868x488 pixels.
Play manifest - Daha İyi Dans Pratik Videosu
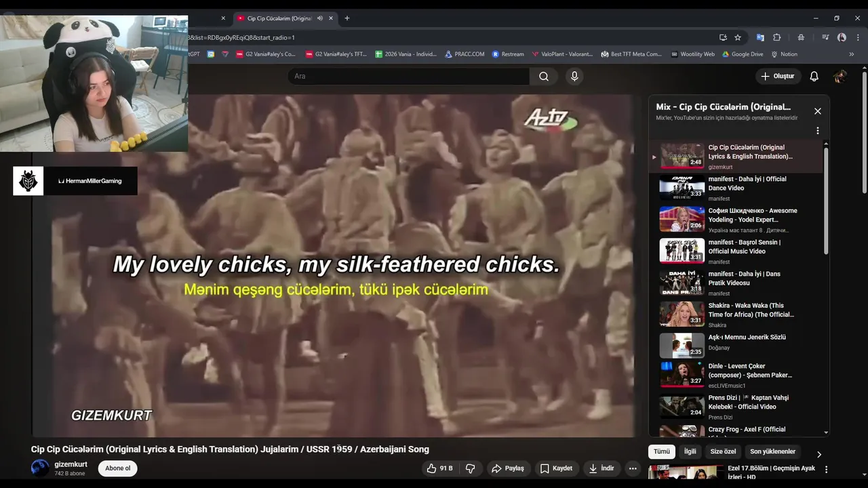[x=736, y=283]
